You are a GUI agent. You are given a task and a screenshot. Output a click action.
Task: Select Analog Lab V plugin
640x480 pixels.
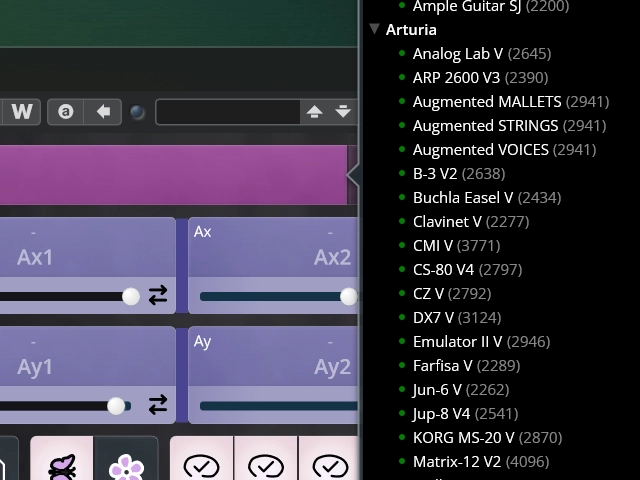point(482,53)
